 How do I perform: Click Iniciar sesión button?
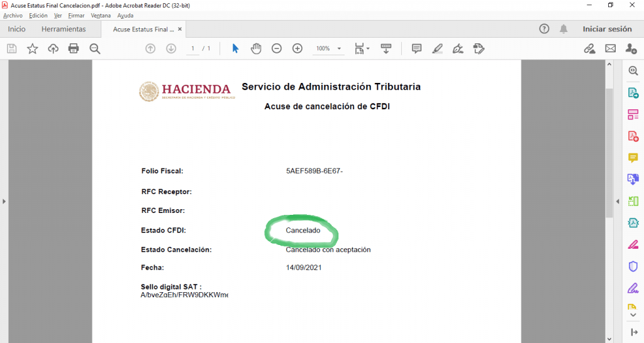pos(607,29)
